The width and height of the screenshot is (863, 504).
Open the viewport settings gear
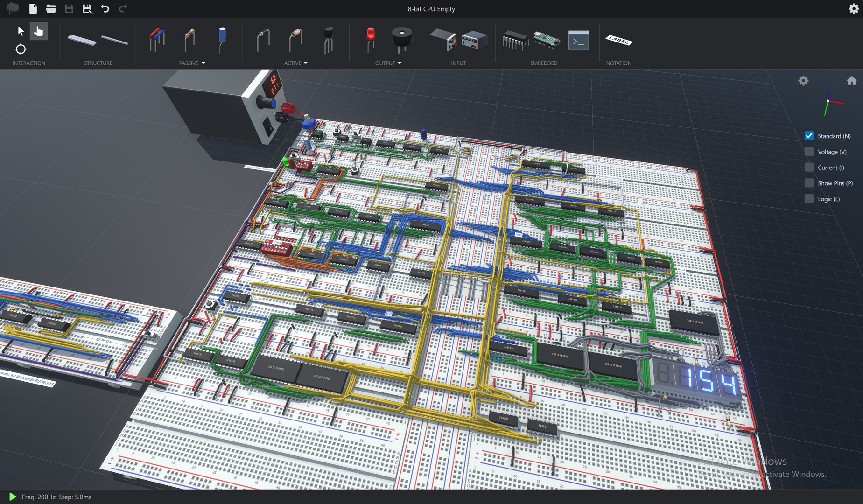[x=803, y=80]
